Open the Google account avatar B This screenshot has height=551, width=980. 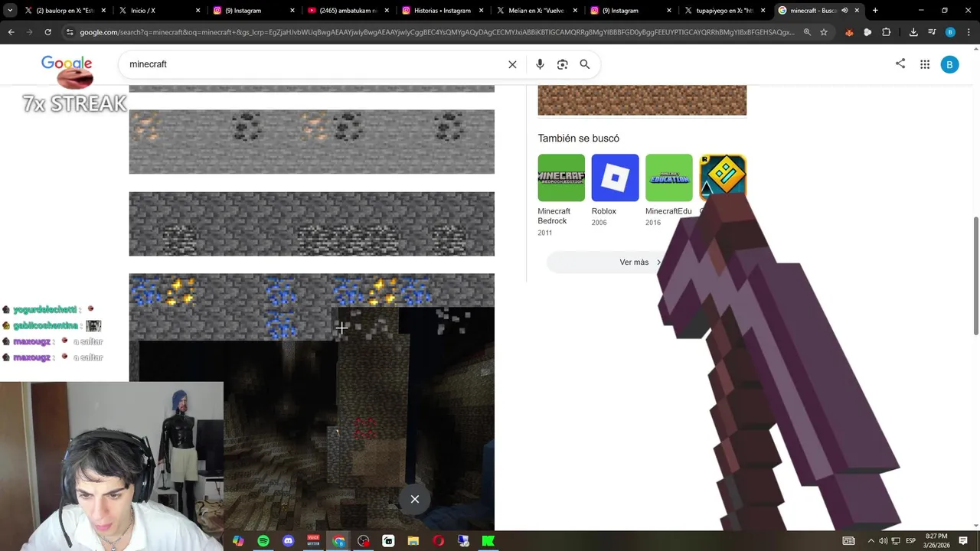point(949,65)
